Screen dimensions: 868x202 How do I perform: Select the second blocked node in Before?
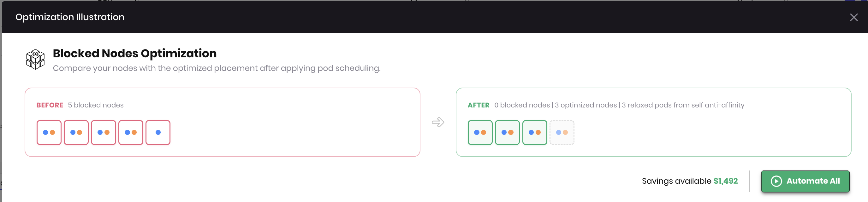point(76,132)
